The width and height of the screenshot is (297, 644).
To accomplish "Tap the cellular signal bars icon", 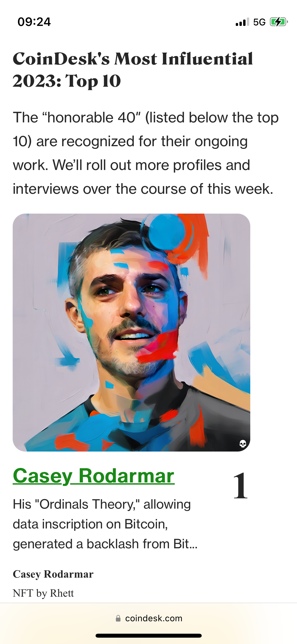I will (242, 22).
